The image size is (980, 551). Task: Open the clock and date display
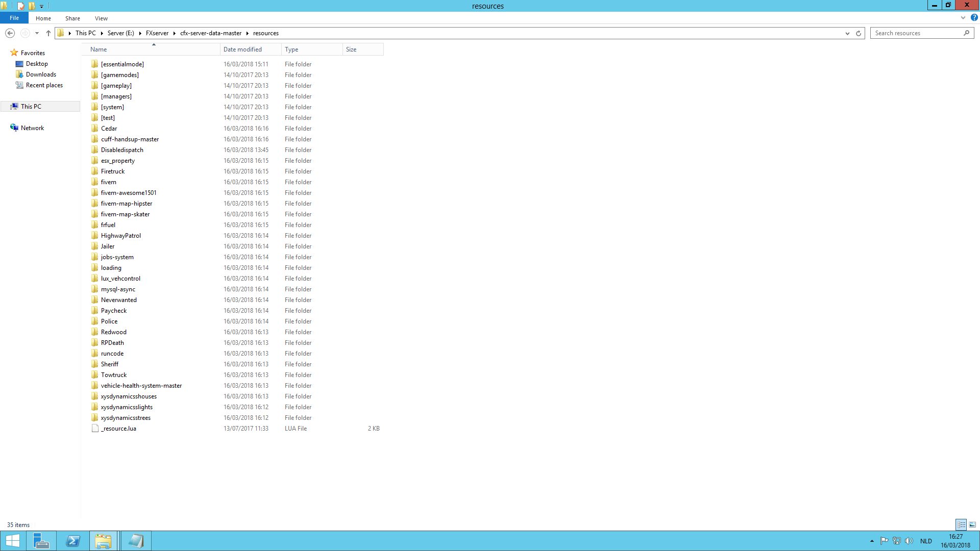click(955, 541)
